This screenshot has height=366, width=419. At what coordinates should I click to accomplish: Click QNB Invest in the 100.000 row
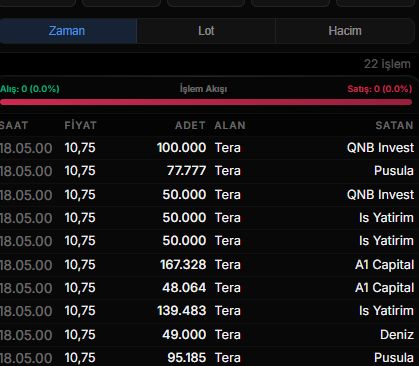click(x=380, y=148)
